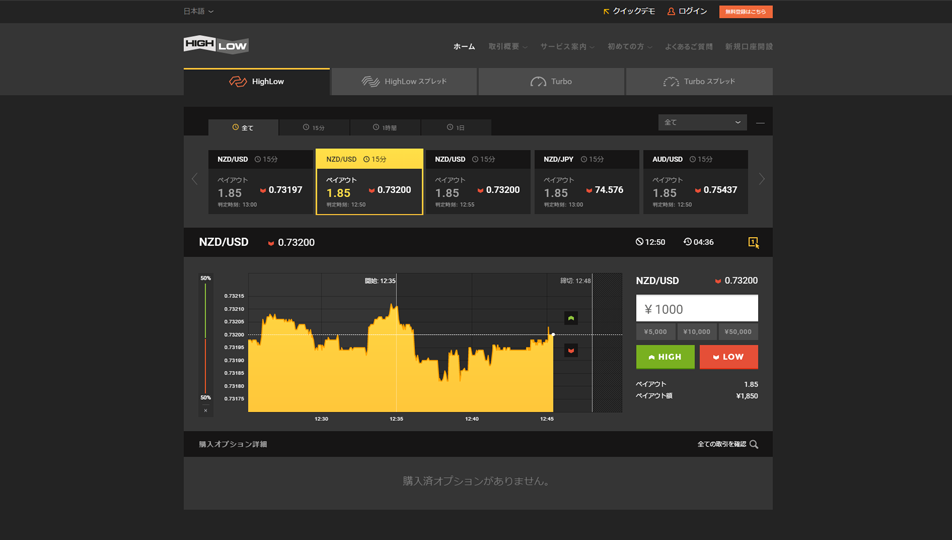Screen dimensions: 952x540
Task: Open the 全て asset filter dropdown
Action: coord(702,122)
